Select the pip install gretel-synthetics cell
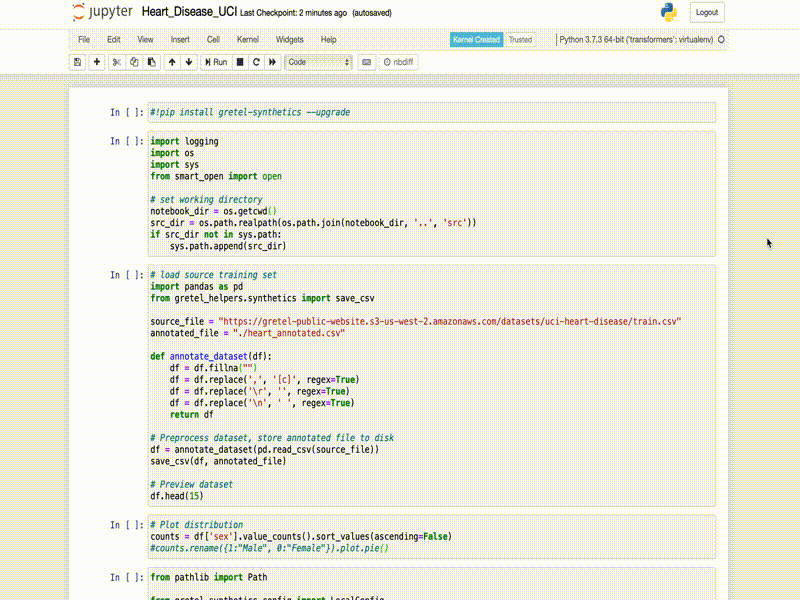This screenshot has height=600, width=800. pos(432,112)
